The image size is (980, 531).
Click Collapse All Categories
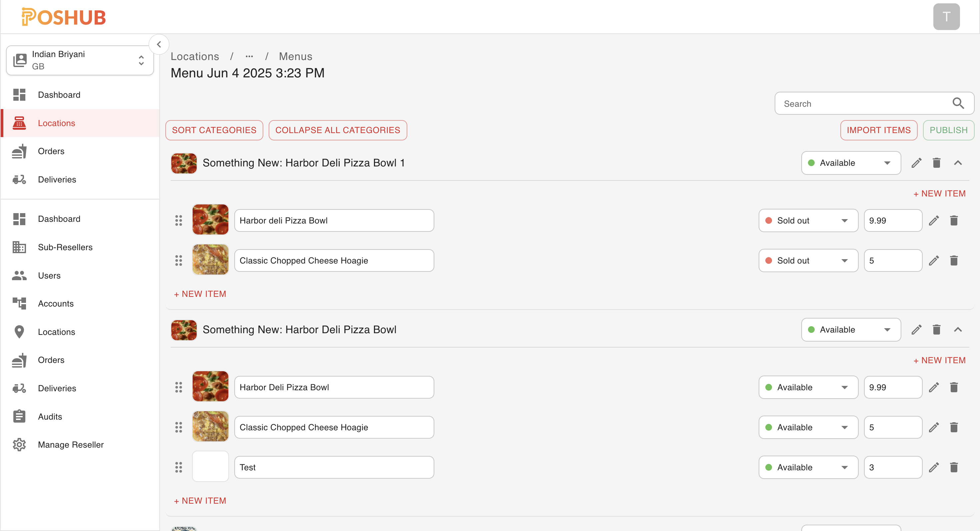(337, 130)
